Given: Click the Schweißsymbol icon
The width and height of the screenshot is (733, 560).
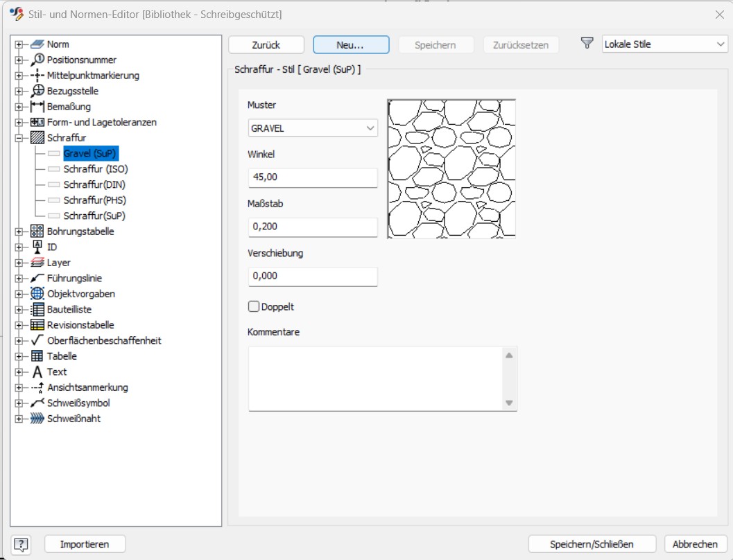Looking at the screenshot, I should coord(37,403).
